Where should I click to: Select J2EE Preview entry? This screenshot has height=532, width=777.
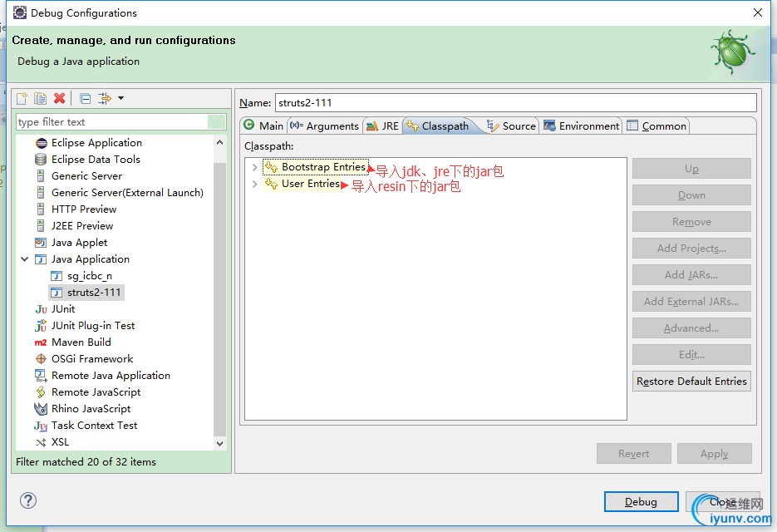pyautogui.click(x=81, y=225)
